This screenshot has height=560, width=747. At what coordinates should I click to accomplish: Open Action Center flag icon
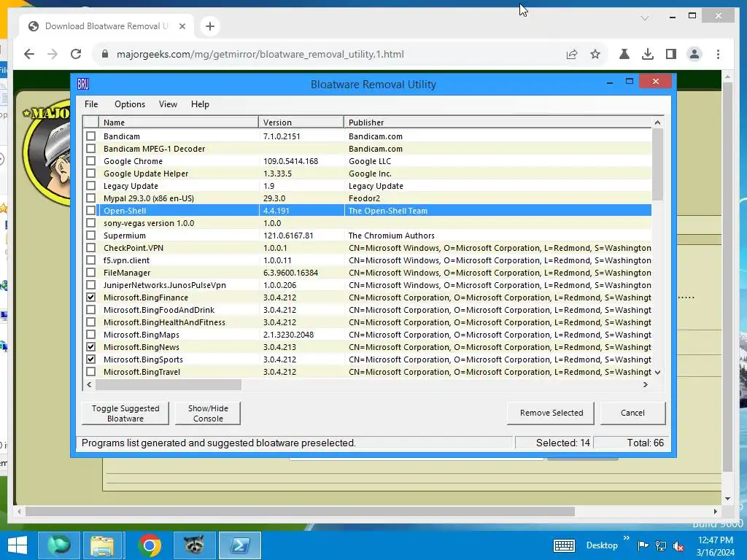coord(643,545)
